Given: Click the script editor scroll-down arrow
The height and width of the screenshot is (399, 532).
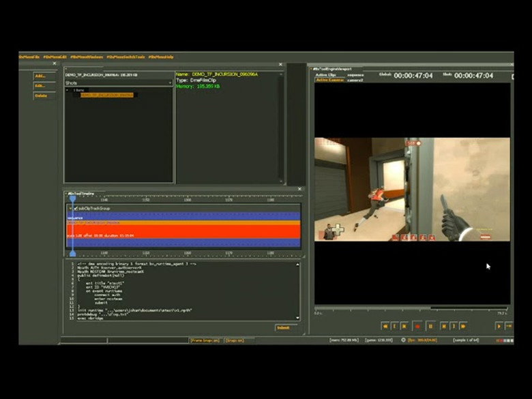Looking at the screenshot, I should point(297,318).
